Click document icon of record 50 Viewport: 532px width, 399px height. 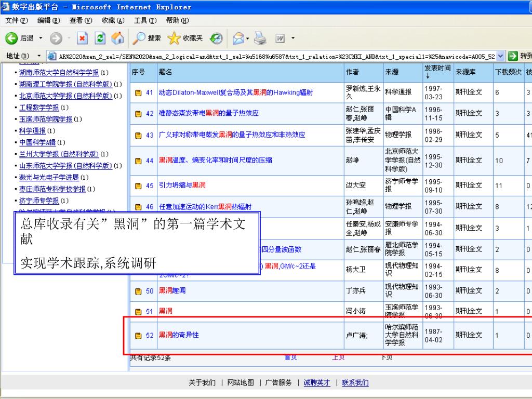[x=138, y=291]
